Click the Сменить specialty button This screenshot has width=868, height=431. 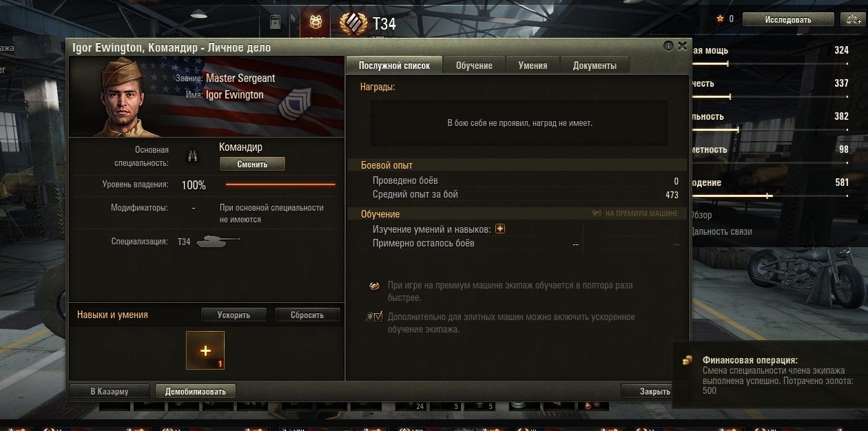pos(252,164)
